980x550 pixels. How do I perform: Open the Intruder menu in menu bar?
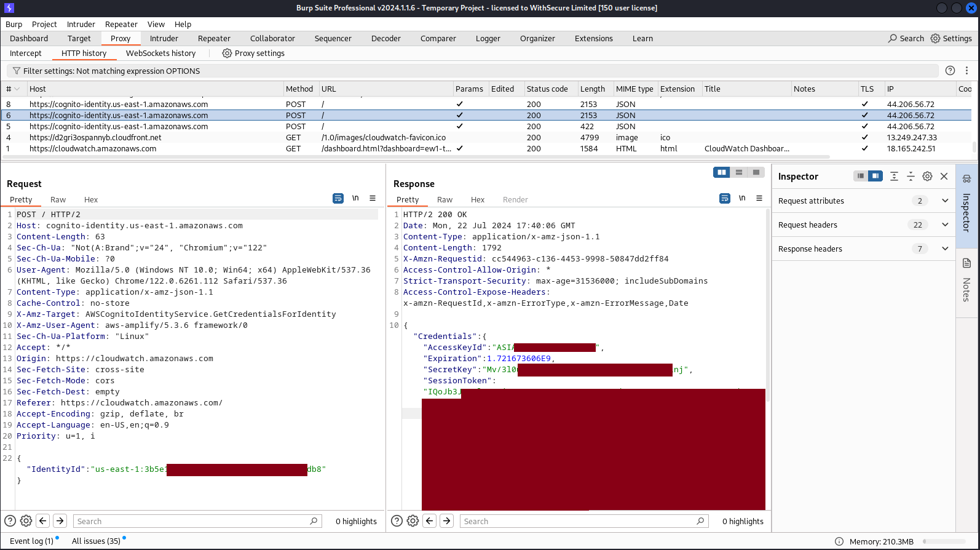point(81,25)
